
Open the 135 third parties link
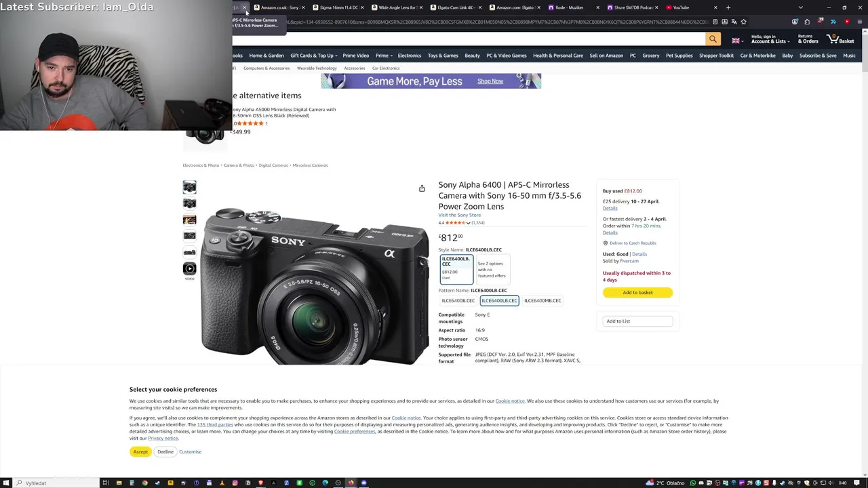point(215,425)
